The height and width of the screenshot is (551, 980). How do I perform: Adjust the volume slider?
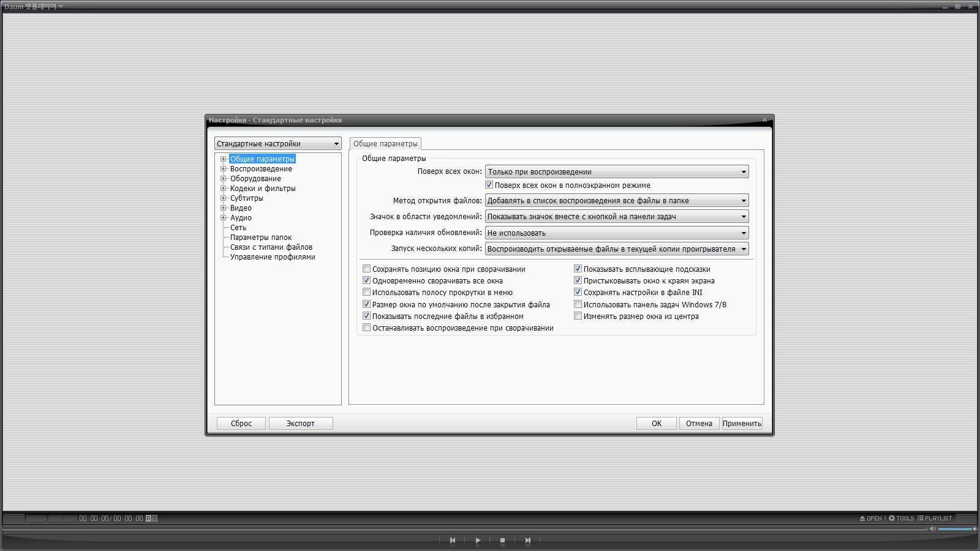coord(957,529)
